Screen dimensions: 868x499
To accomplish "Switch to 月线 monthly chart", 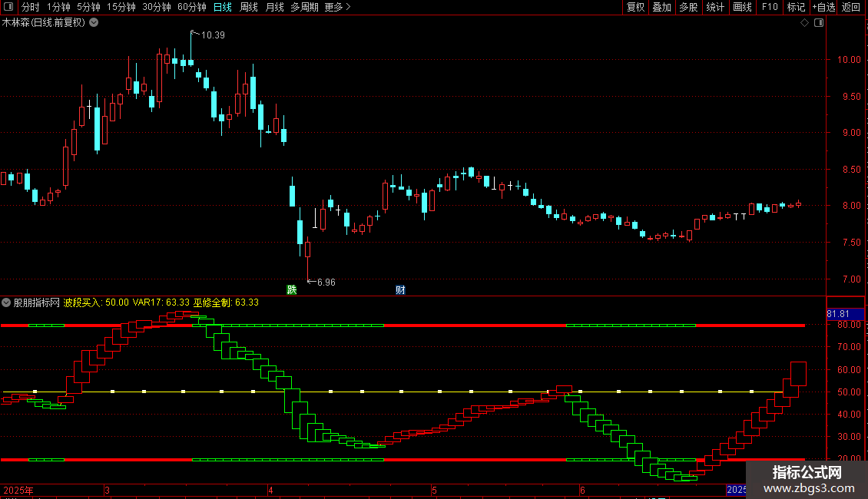I will coord(274,7).
